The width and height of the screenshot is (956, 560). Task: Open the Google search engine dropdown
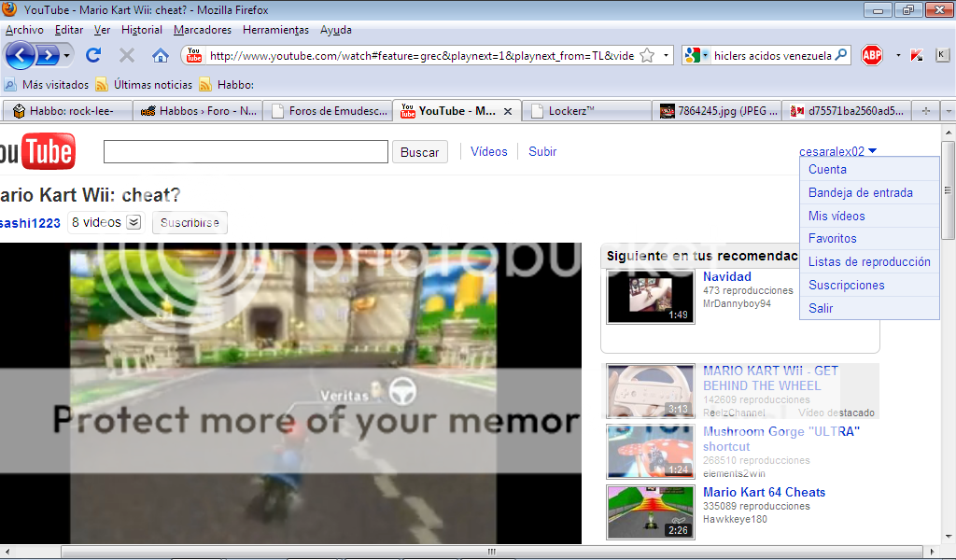point(696,56)
